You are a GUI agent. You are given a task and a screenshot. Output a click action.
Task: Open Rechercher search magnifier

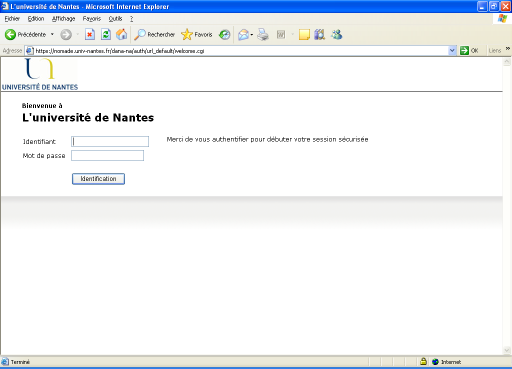[x=155, y=34]
